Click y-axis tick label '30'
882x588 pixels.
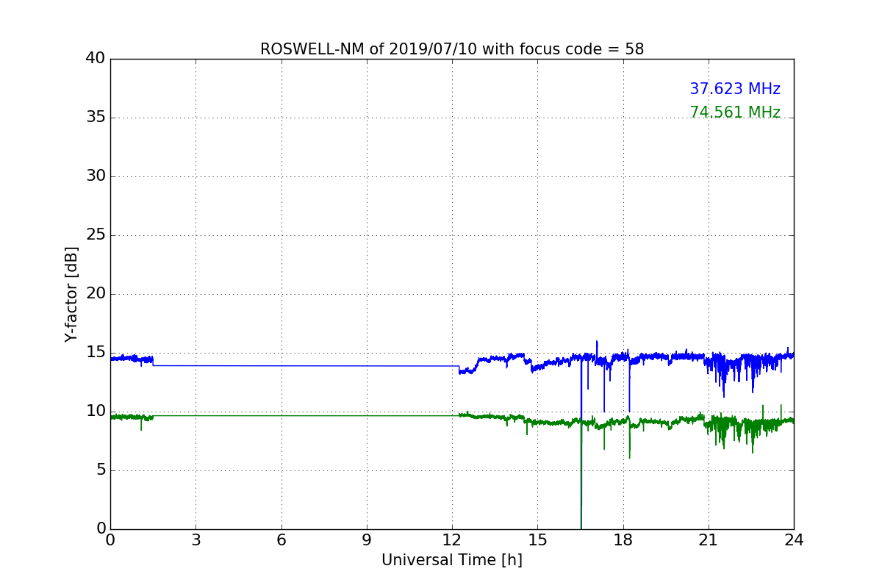[x=96, y=176]
